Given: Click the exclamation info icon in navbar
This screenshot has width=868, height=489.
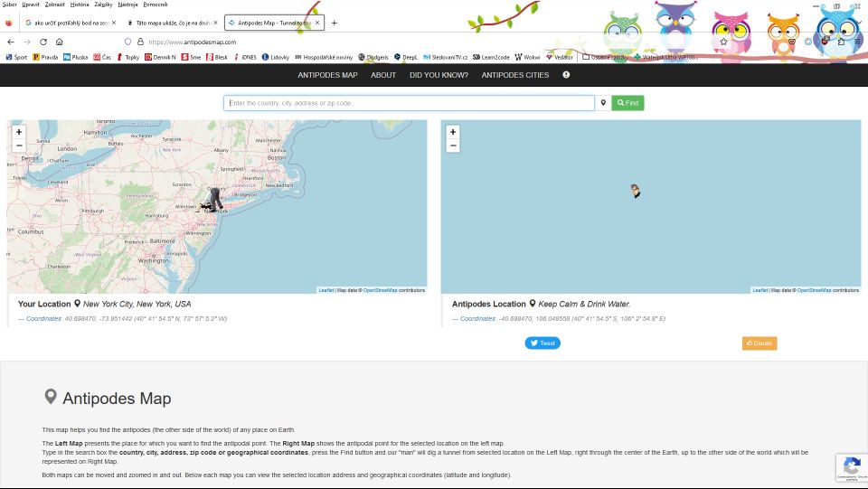Looking at the screenshot, I should [566, 75].
